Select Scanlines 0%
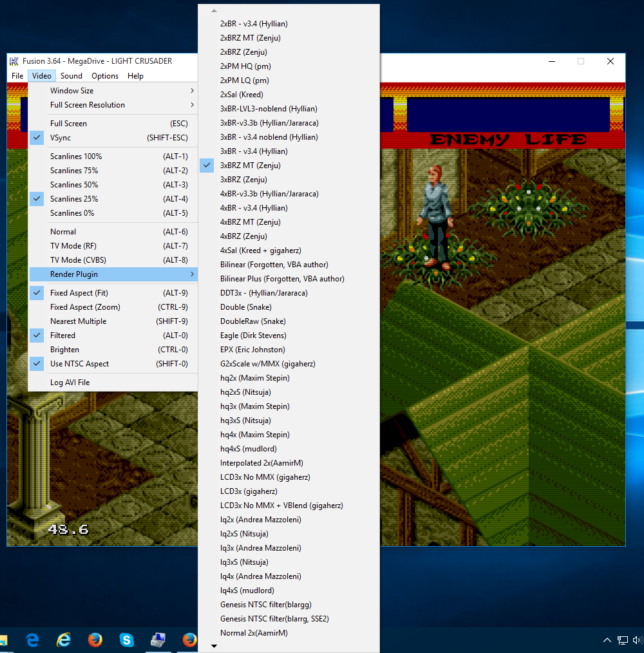The width and height of the screenshot is (644, 653). pyautogui.click(x=113, y=213)
